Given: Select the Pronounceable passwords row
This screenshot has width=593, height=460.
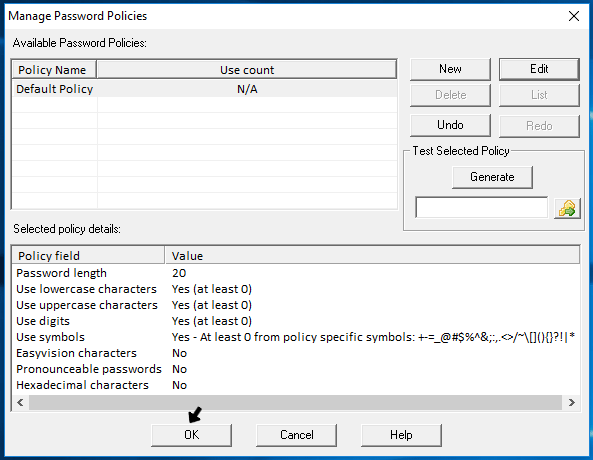Looking at the screenshot, I should click(296, 369).
